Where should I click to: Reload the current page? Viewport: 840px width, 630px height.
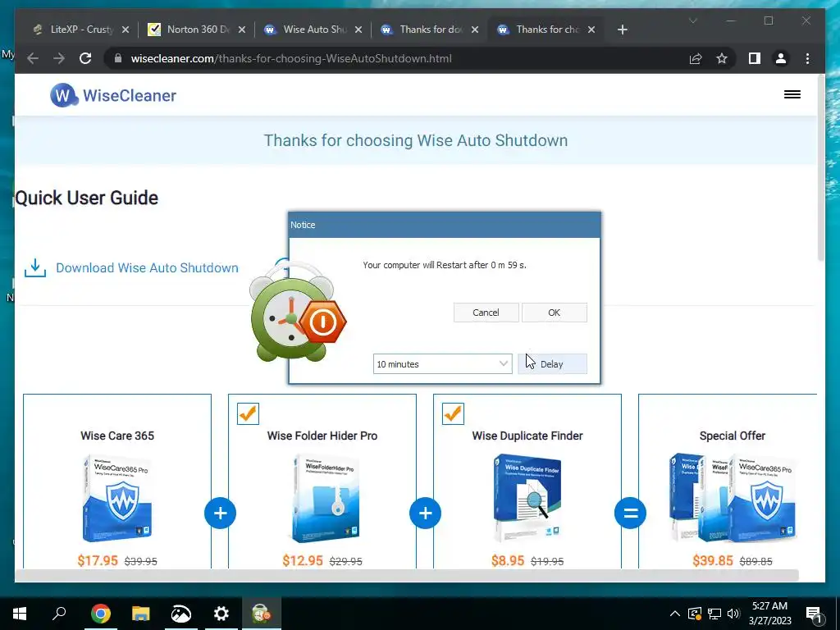[85, 58]
